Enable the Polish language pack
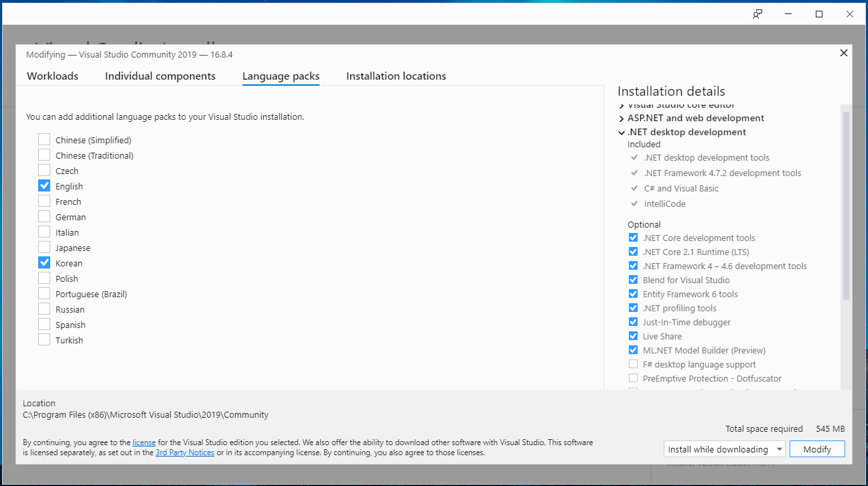 click(44, 278)
